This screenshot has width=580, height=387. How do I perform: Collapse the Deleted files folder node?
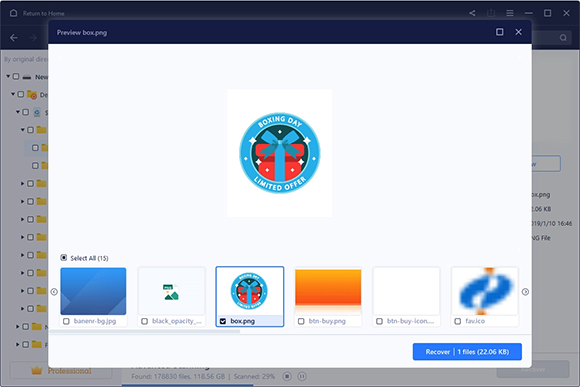13,94
